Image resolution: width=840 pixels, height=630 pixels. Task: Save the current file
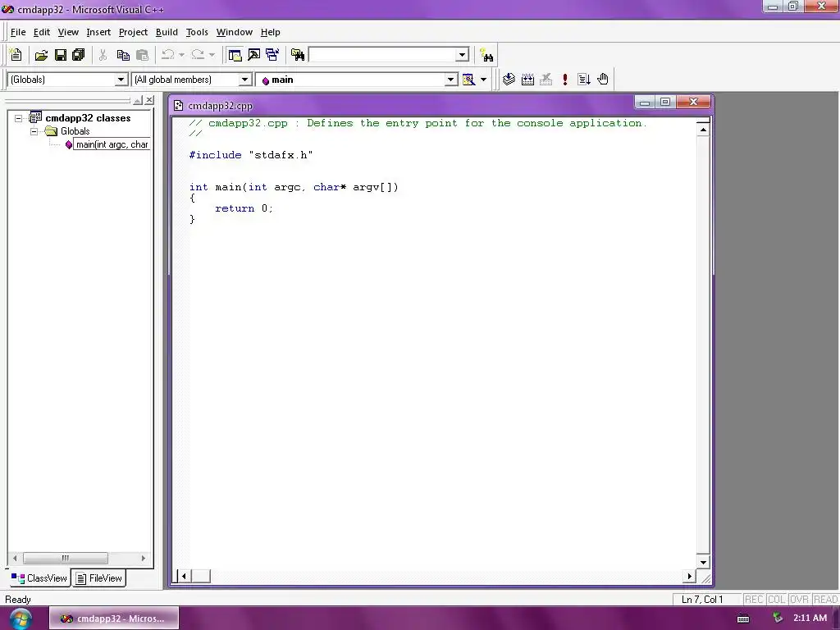[x=61, y=55]
